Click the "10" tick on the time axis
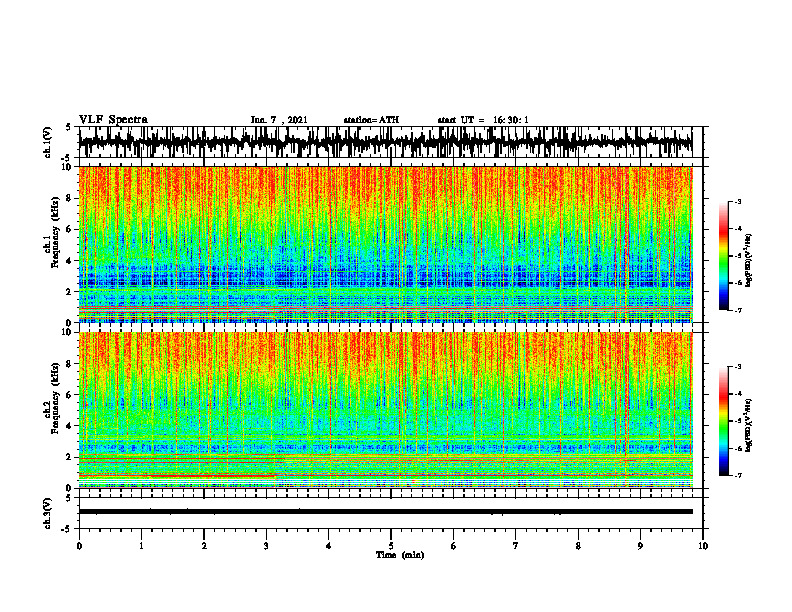 (703, 546)
